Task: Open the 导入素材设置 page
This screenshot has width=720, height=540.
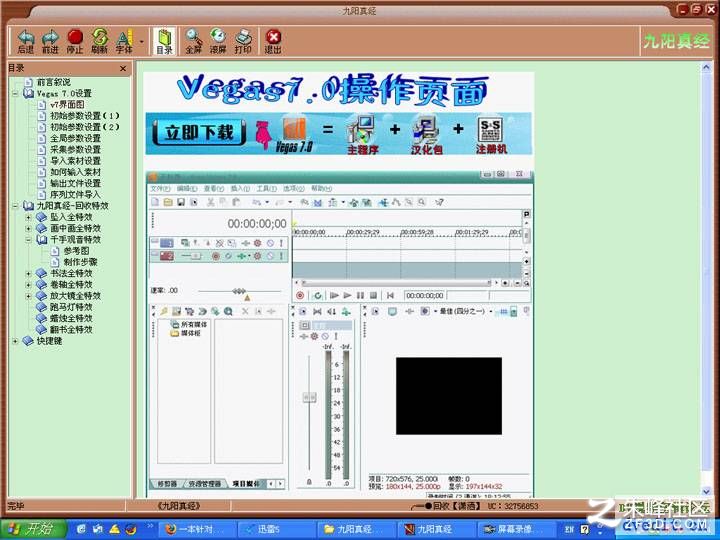Action: point(75,161)
